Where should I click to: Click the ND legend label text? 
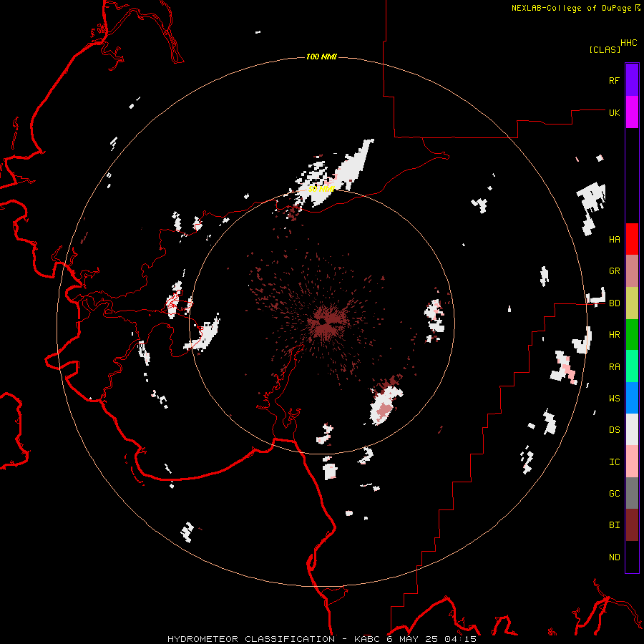tap(614, 557)
